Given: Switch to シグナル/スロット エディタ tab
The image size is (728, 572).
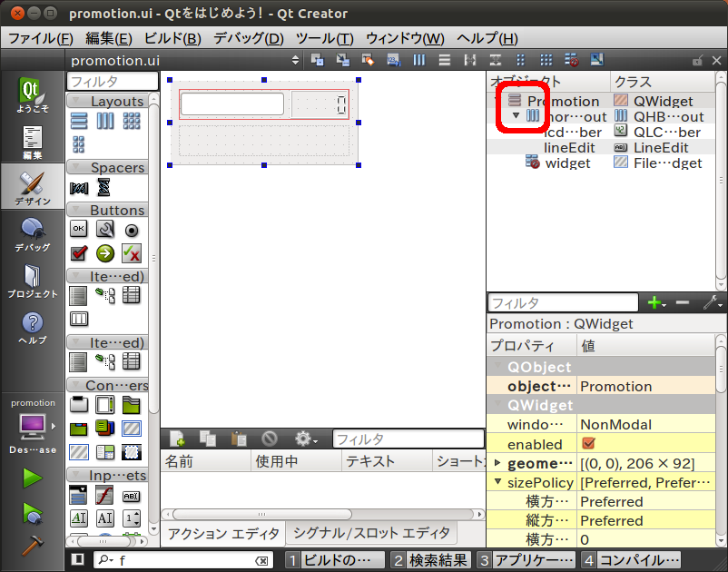Looking at the screenshot, I should (372, 533).
